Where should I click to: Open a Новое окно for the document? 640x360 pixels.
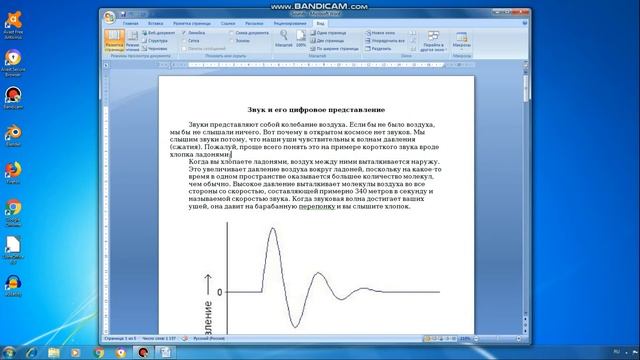tap(380, 33)
